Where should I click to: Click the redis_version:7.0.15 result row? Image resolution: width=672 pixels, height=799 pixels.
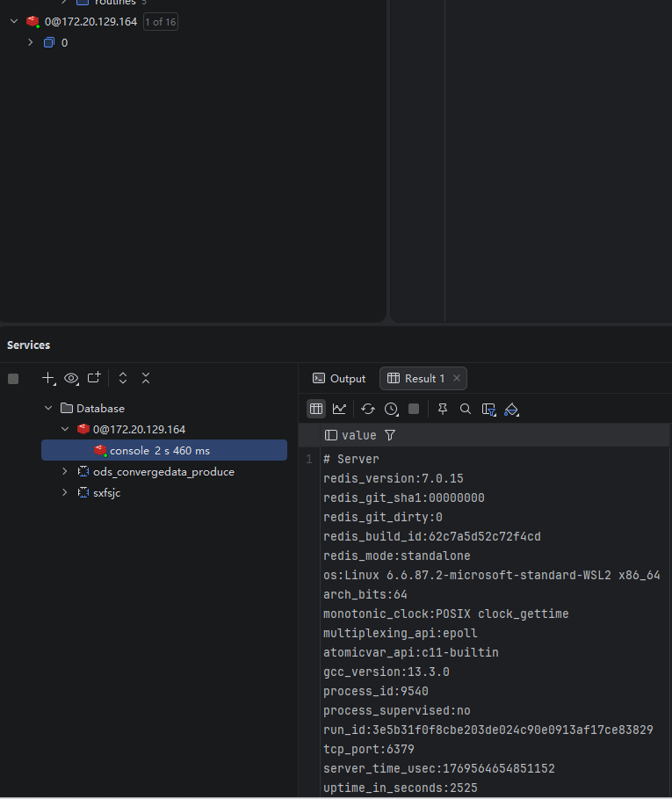point(393,478)
